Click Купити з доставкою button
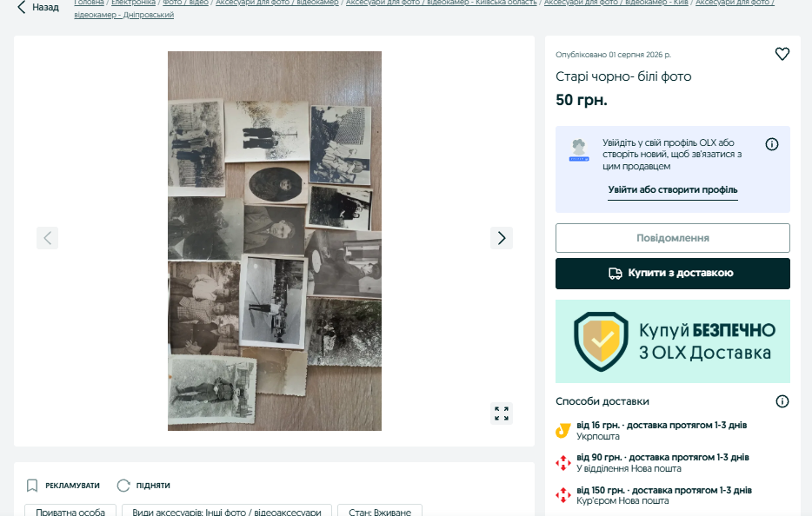812x516 pixels. pos(673,274)
